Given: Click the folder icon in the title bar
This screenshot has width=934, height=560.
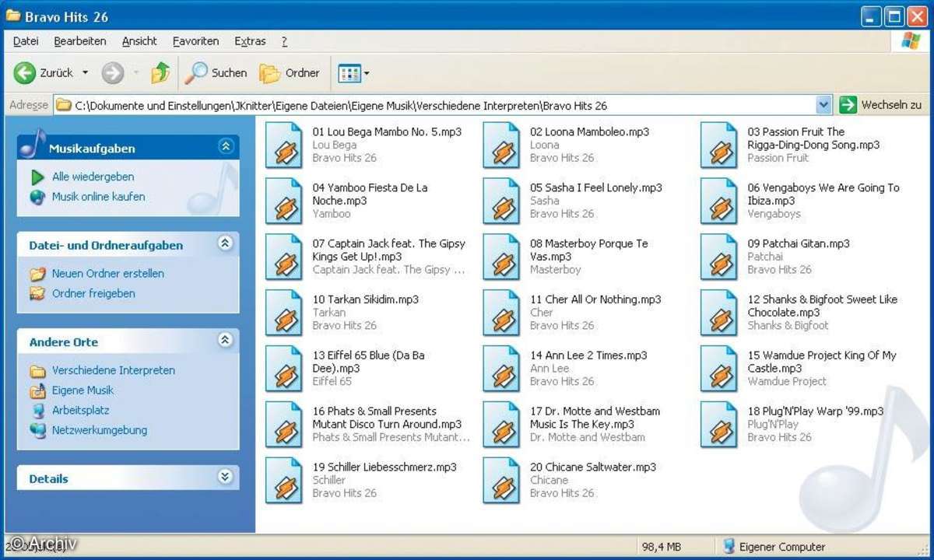Looking at the screenshot, I should [13, 15].
